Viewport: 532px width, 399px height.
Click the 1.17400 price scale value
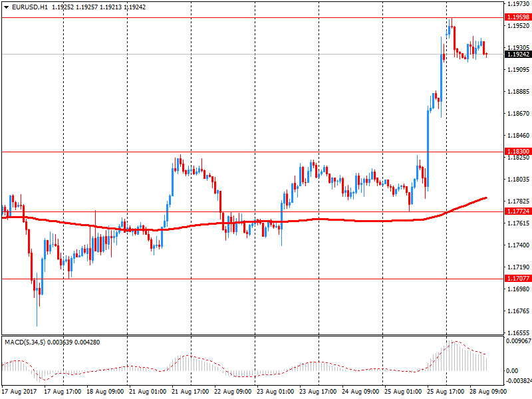[519, 245]
